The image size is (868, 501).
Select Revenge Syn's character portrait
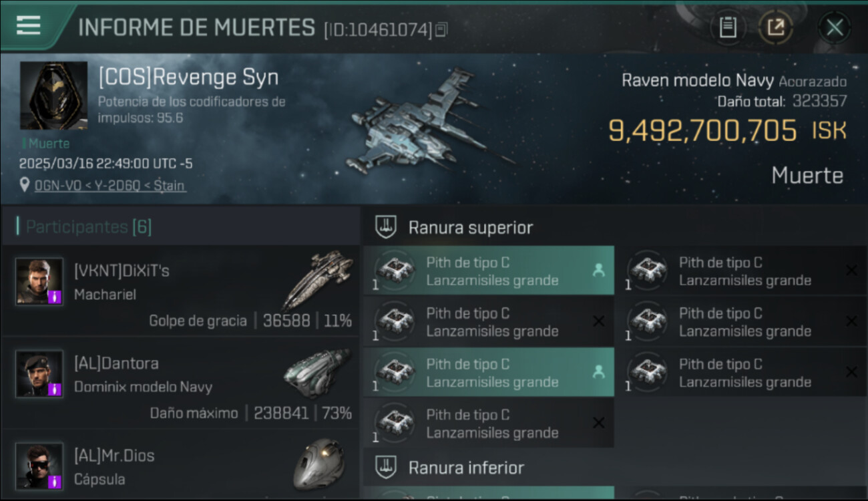tap(53, 96)
